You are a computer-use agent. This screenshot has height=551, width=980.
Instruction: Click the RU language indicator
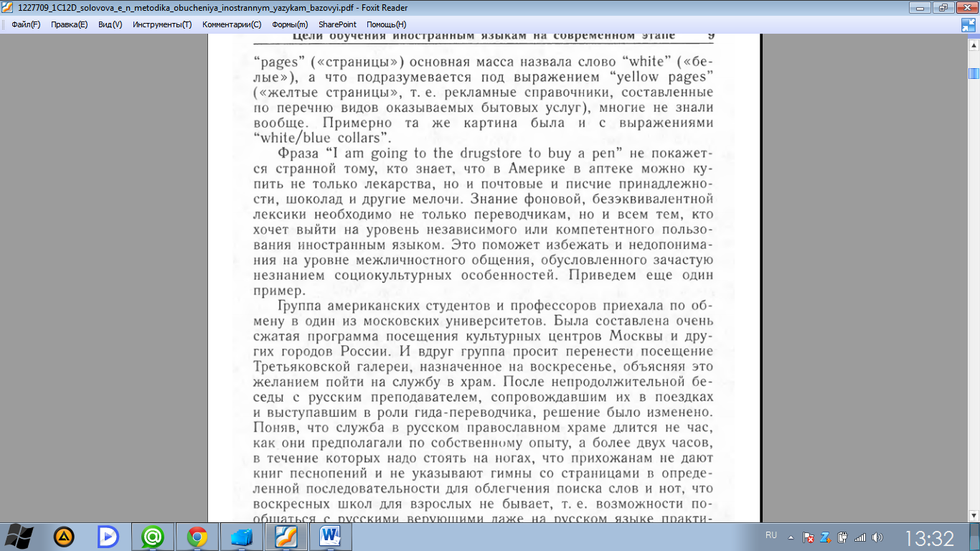click(771, 535)
